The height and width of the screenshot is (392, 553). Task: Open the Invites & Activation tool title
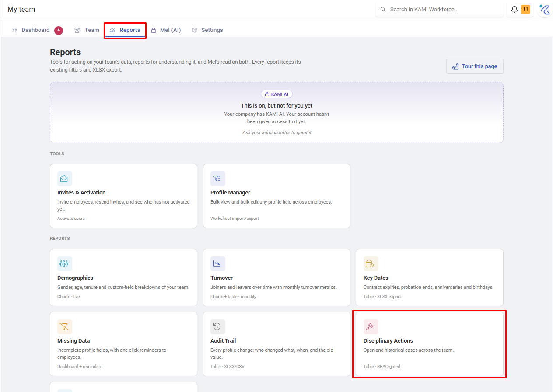tap(81, 192)
